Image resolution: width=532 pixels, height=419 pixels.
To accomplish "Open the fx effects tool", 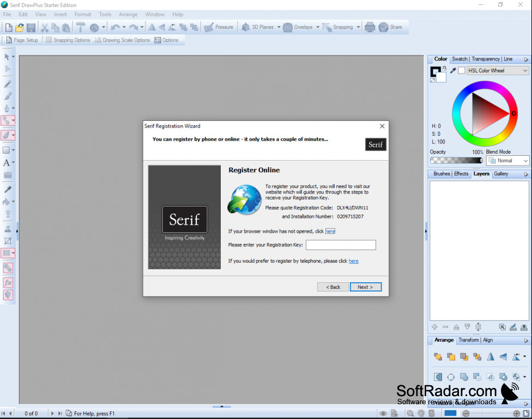I will (x=8, y=282).
